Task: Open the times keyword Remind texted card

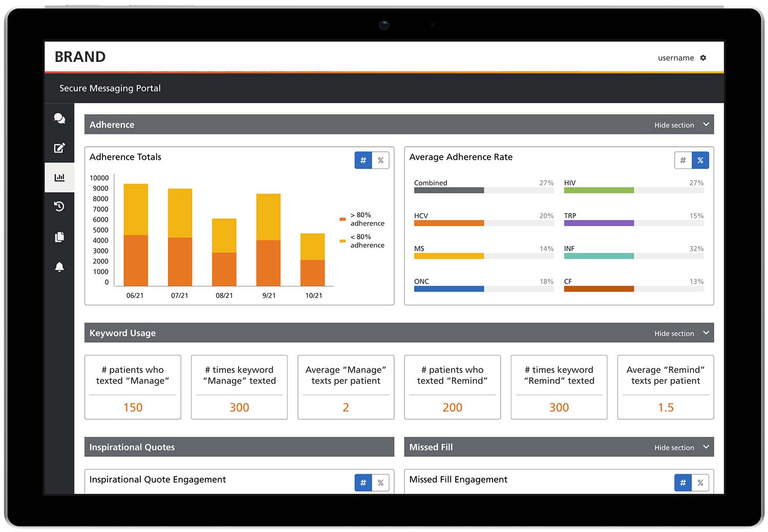Action: pos(559,387)
